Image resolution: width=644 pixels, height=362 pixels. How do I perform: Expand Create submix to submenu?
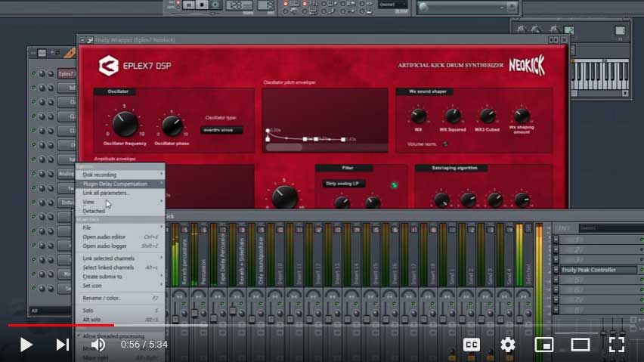tap(120, 277)
